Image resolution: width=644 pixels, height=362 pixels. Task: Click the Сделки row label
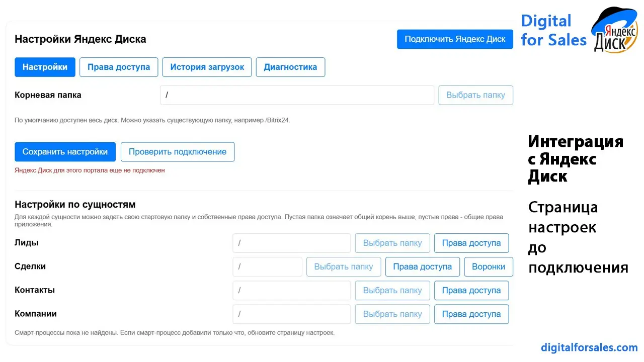pos(30,266)
